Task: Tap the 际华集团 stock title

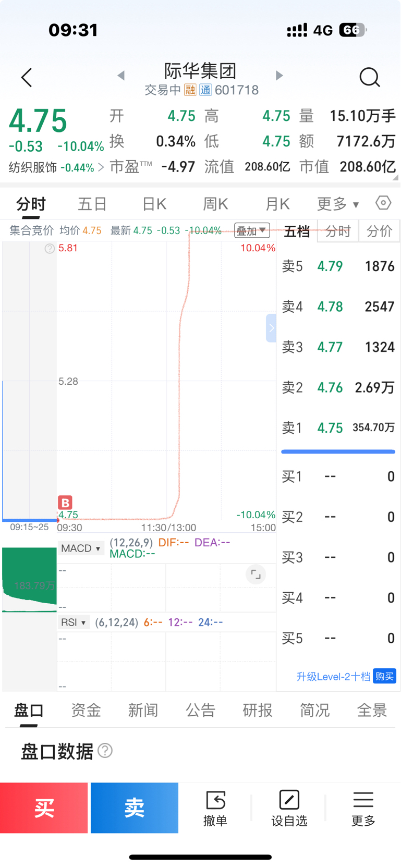Action: (x=200, y=71)
